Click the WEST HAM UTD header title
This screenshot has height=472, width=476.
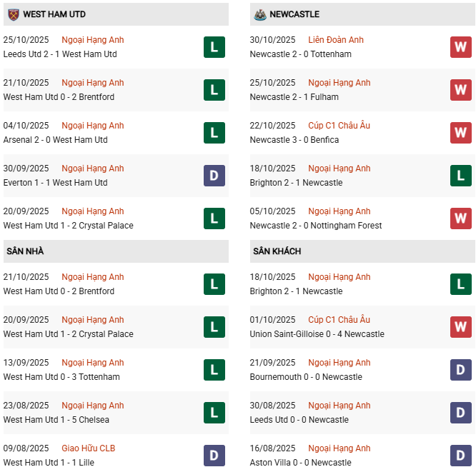click(x=54, y=14)
